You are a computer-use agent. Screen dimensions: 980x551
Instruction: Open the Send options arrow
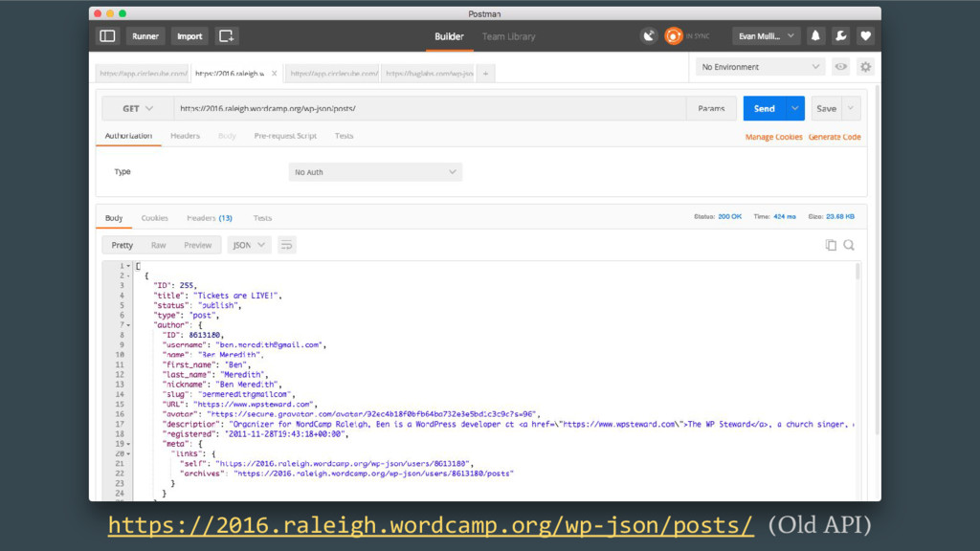click(795, 109)
